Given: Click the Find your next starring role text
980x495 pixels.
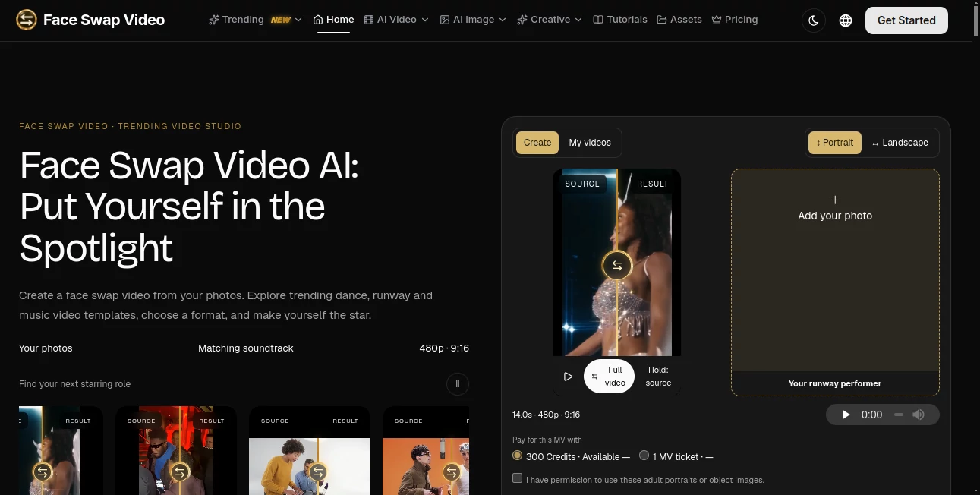Looking at the screenshot, I should pos(74,384).
